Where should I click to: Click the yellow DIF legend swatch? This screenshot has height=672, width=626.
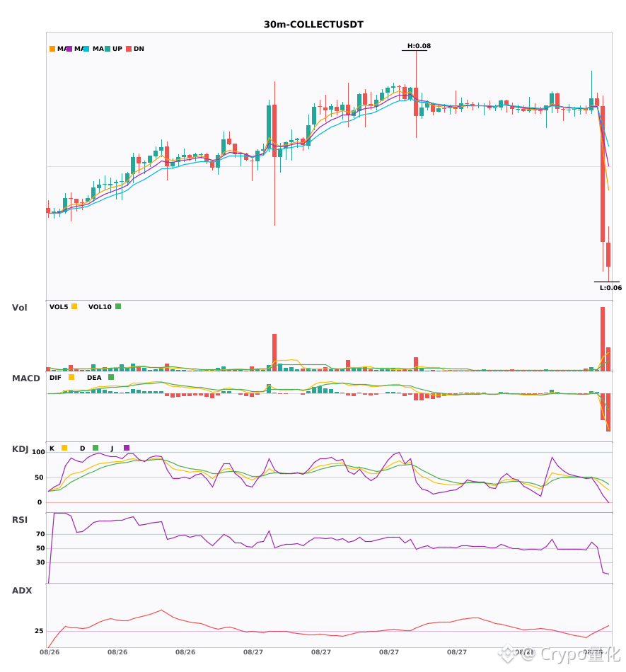coord(71,377)
